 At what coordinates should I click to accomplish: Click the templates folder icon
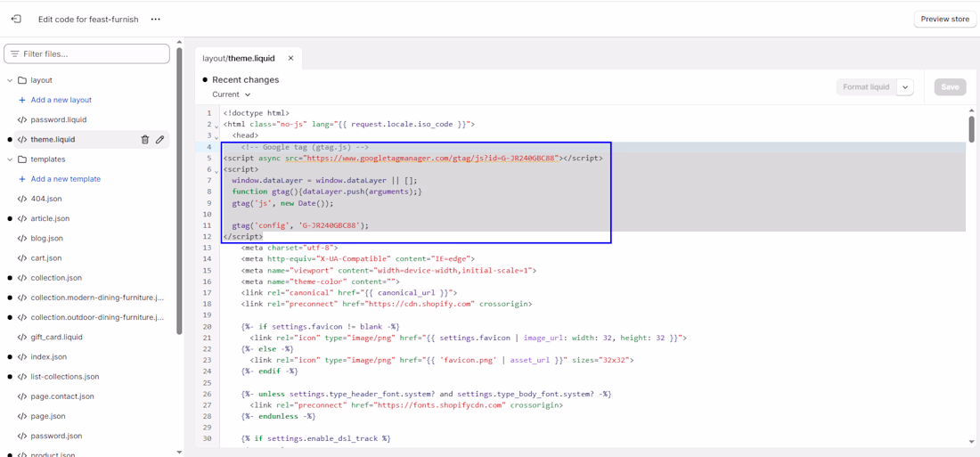coord(22,159)
